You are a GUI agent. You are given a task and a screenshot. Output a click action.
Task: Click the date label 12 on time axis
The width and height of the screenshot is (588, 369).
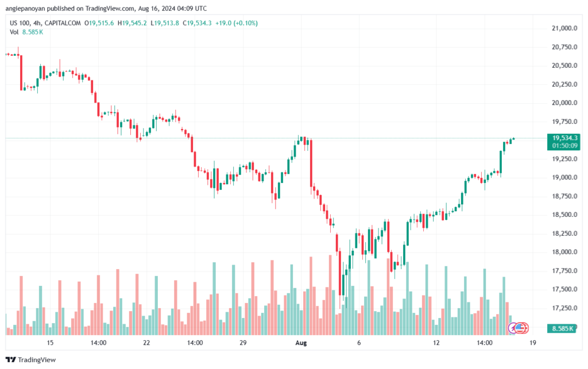pos(436,343)
